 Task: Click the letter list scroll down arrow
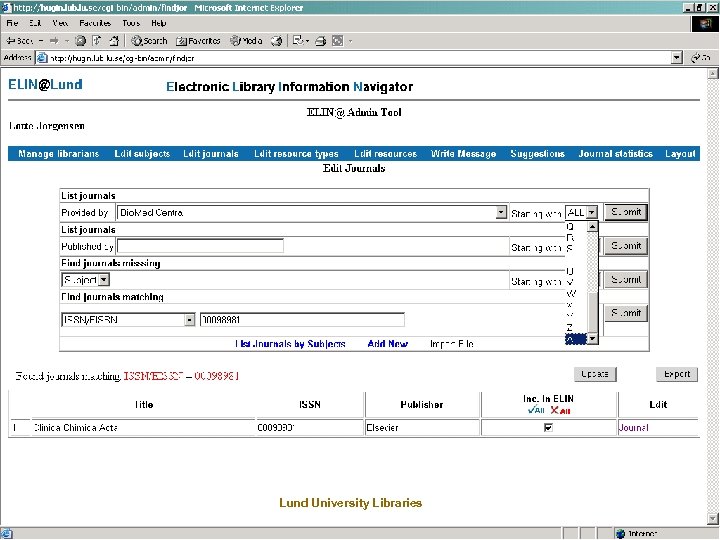[592, 339]
